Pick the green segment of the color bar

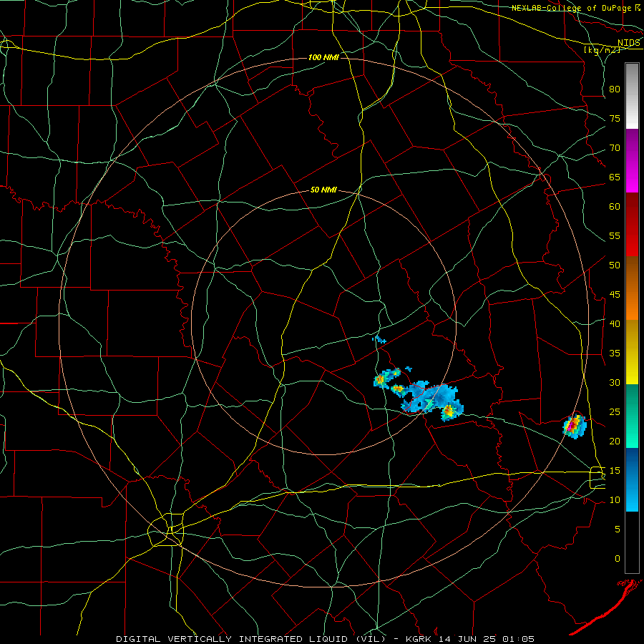pos(632,416)
